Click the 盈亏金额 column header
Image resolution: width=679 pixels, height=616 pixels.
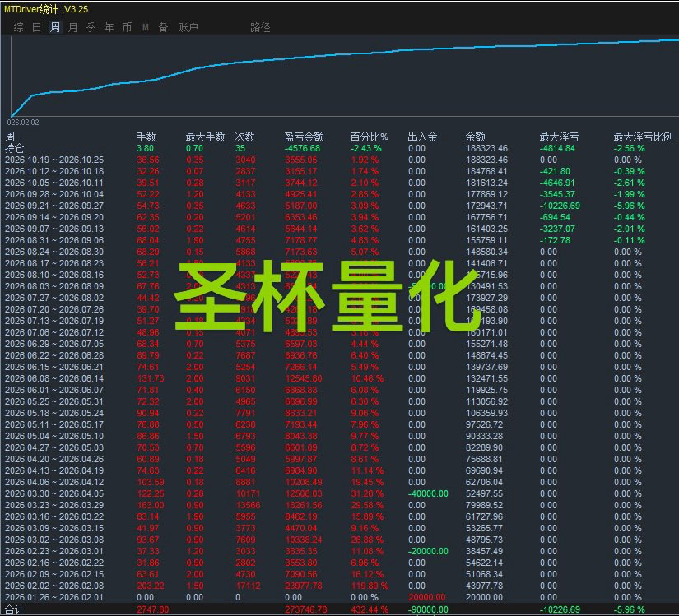point(304,137)
